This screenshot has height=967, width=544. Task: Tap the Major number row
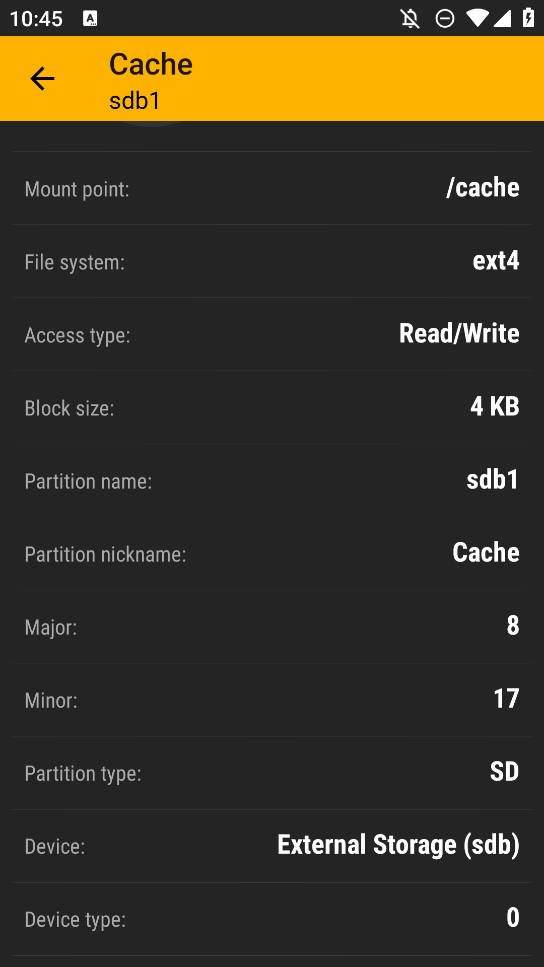272,627
